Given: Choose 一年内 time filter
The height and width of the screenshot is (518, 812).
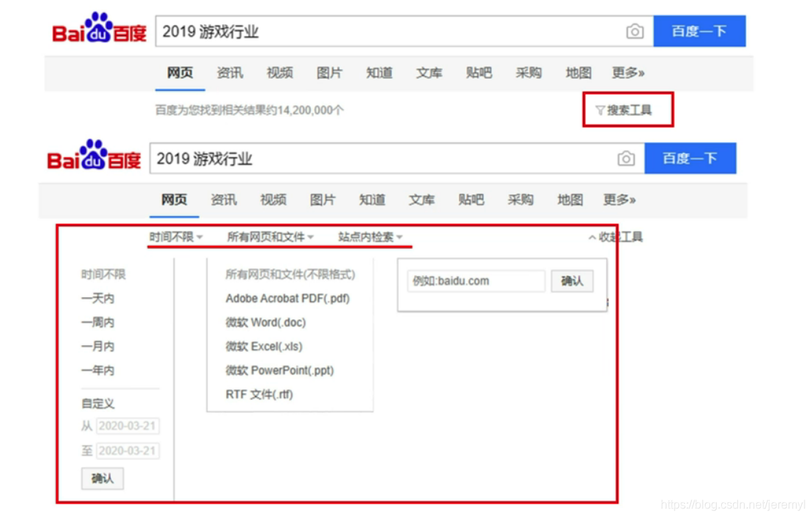Looking at the screenshot, I should pos(97,370).
